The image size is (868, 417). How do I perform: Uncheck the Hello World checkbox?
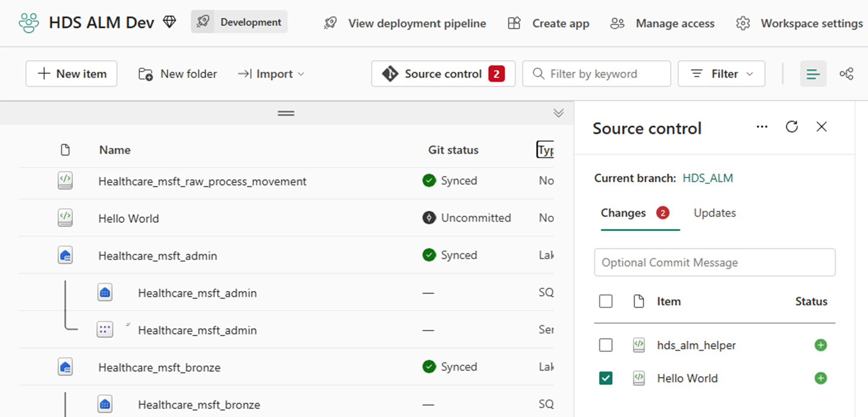(606, 378)
